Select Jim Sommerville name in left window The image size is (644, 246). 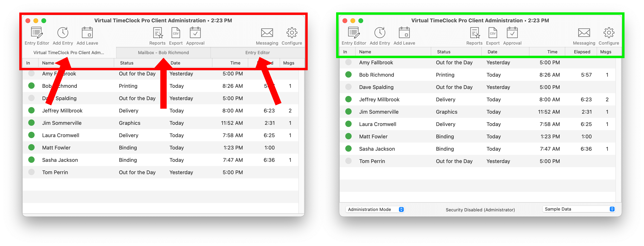tap(62, 123)
